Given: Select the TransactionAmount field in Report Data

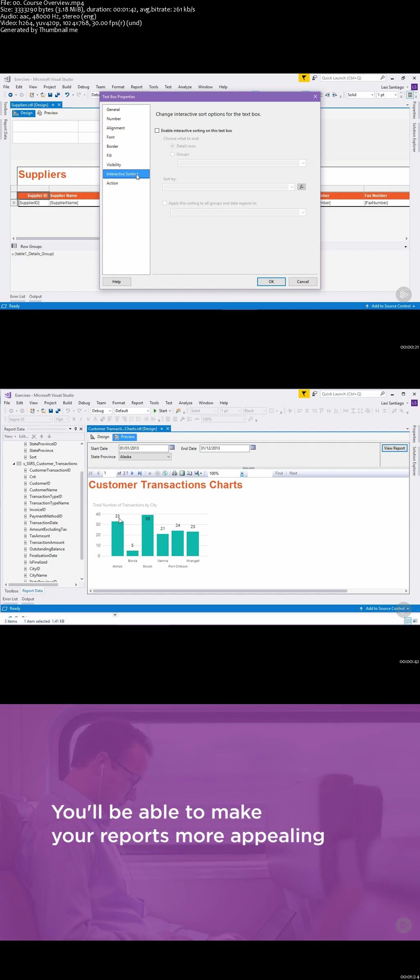Looking at the screenshot, I should point(47,542).
